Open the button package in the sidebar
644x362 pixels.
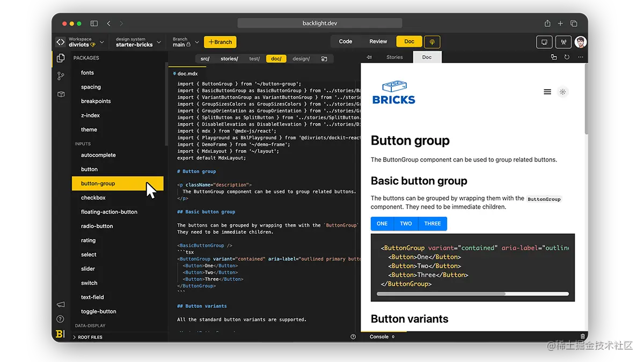pyautogui.click(x=89, y=169)
